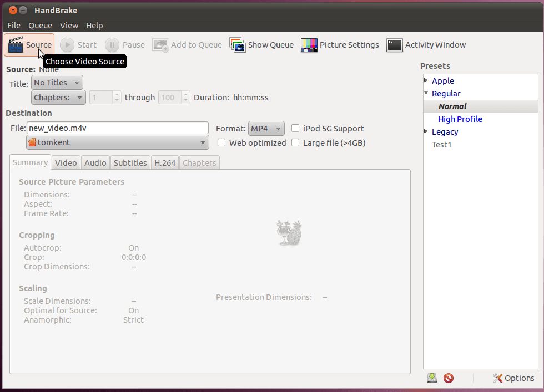This screenshot has height=392, width=544.
Task: Add the current job to the queue
Action: (x=187, y=45)
